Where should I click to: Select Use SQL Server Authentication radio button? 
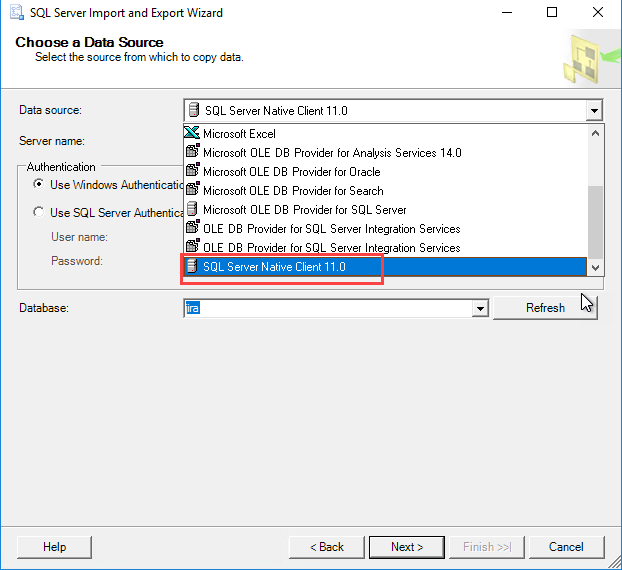tap(38, 212)
